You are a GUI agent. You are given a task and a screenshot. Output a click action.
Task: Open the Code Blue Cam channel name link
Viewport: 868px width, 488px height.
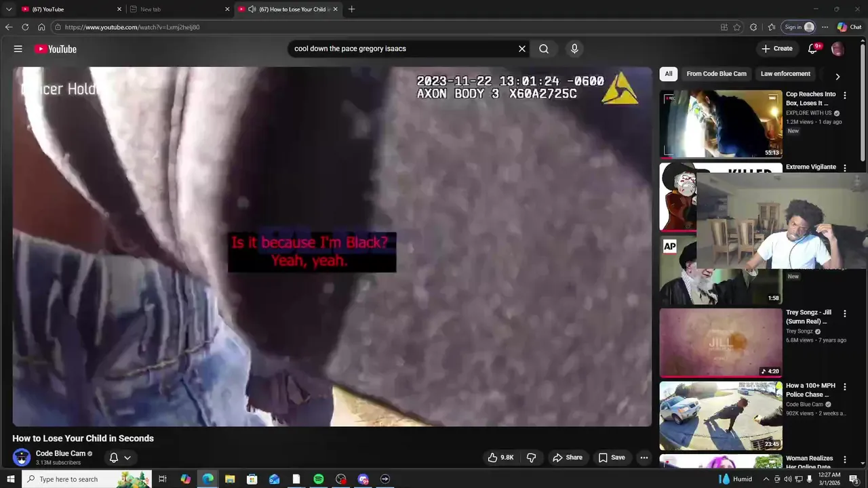coord(60,453)
